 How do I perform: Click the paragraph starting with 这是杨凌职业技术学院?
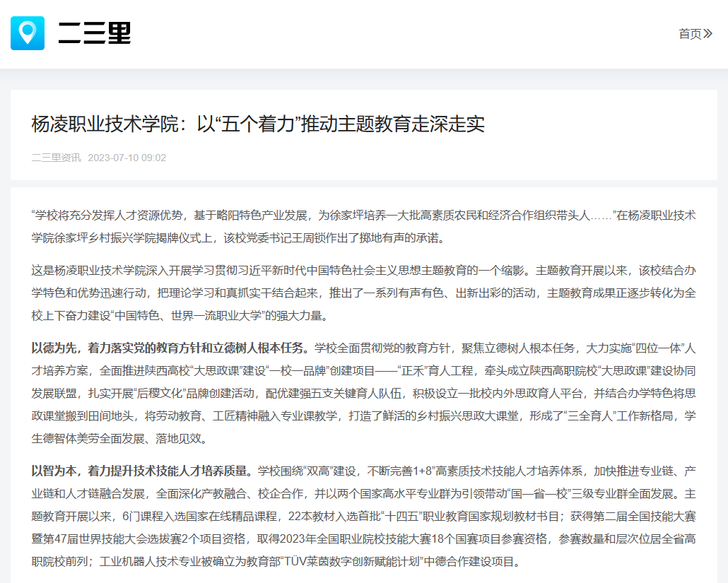363,293
